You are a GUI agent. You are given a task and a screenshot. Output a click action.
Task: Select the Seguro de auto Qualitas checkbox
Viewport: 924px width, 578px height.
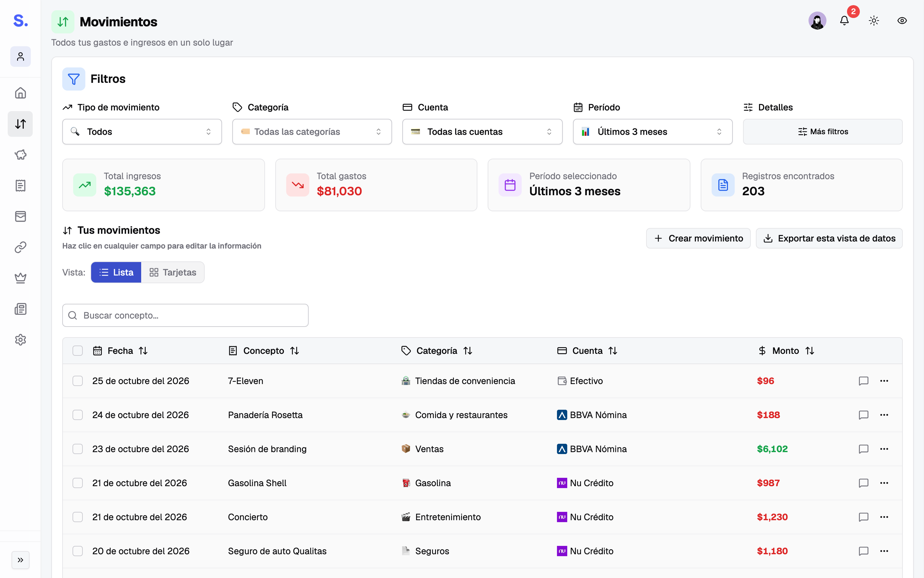(x=78, y=551)
